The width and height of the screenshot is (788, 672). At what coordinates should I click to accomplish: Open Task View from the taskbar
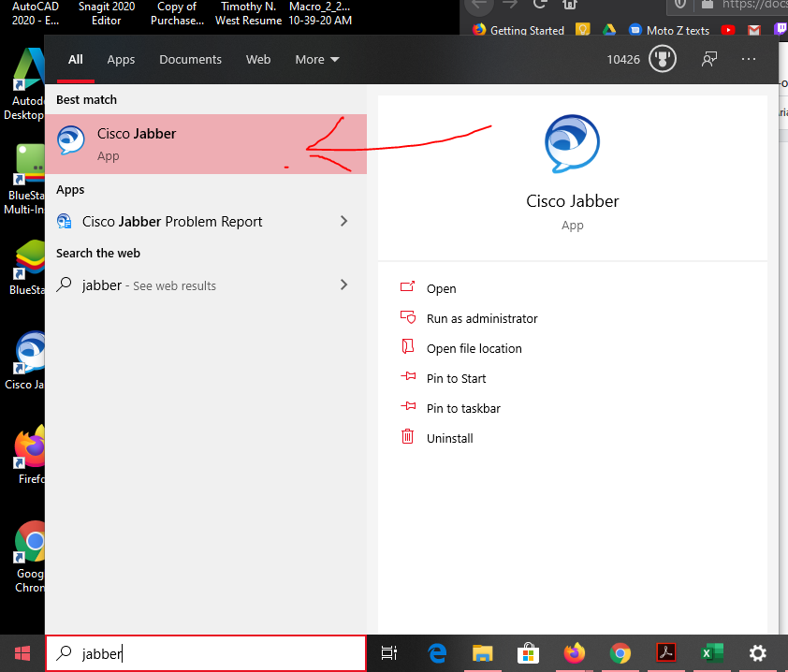[x=389, y=653]
